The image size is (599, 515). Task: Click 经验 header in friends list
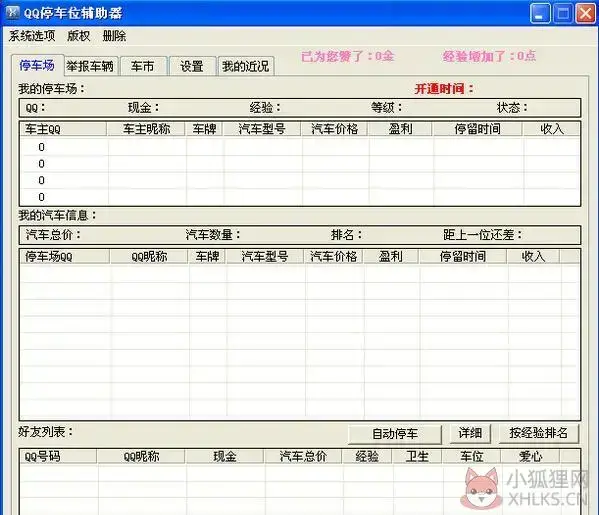click(367, 457)
